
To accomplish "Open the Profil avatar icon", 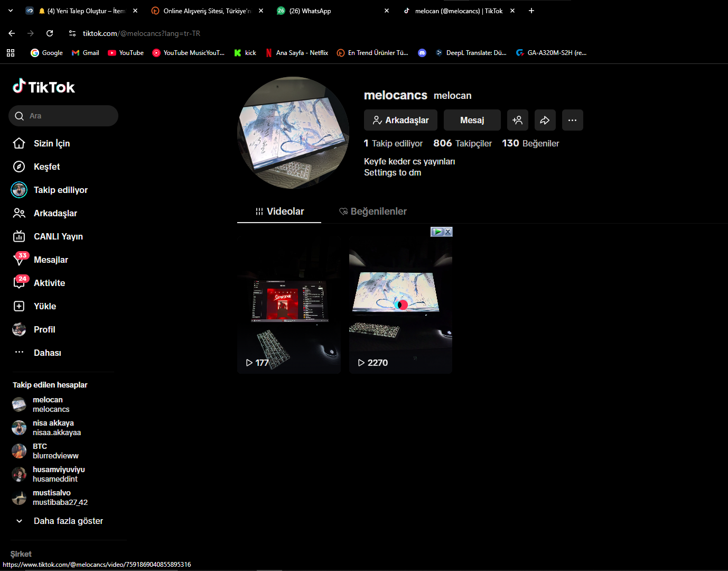I will (x=19, y=329).
